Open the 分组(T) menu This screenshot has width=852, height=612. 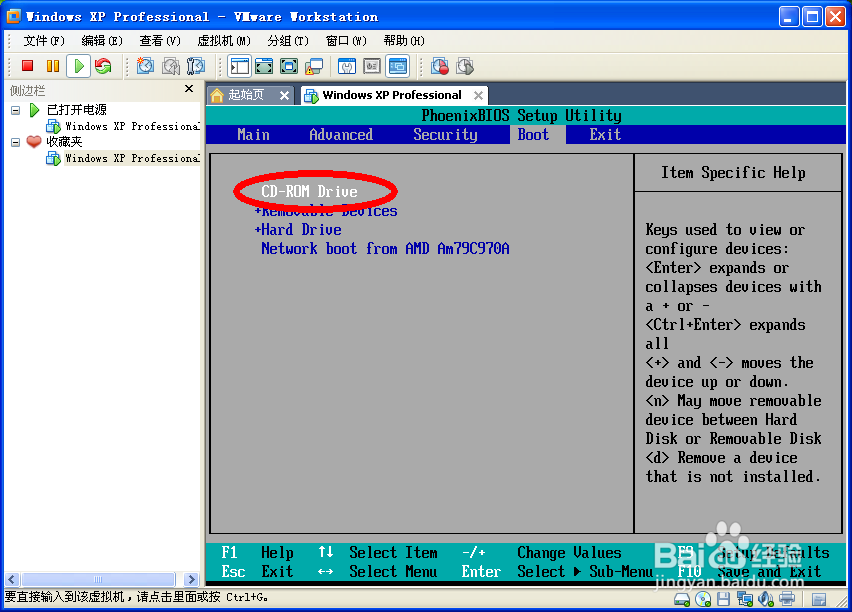[288, 41]
